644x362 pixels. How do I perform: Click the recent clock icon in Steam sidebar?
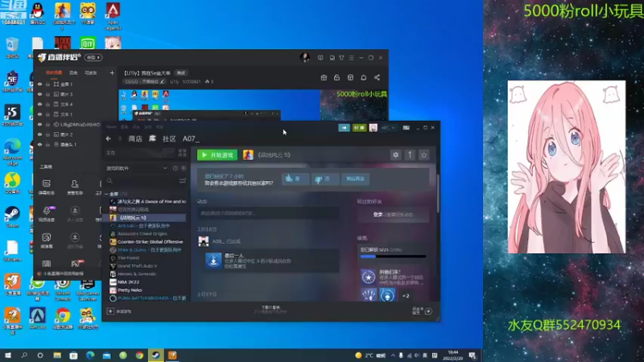point(175,168)
